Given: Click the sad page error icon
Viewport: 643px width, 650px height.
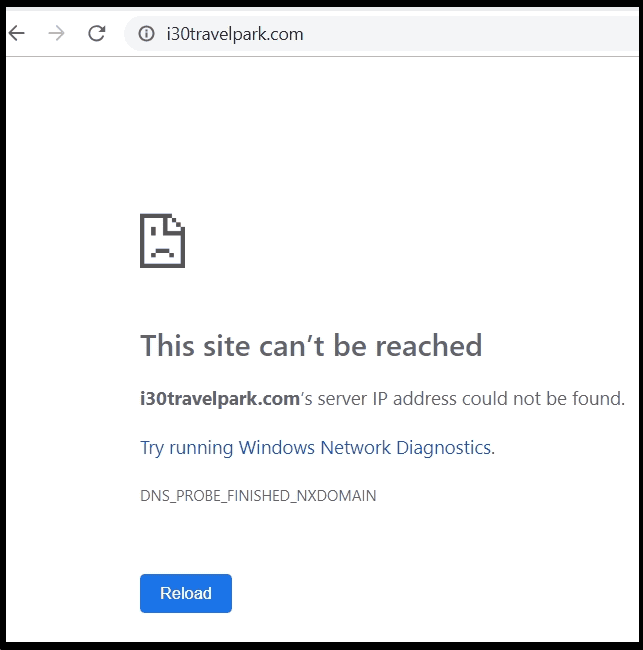Looking at the screenshot, I should click(163, 241).
